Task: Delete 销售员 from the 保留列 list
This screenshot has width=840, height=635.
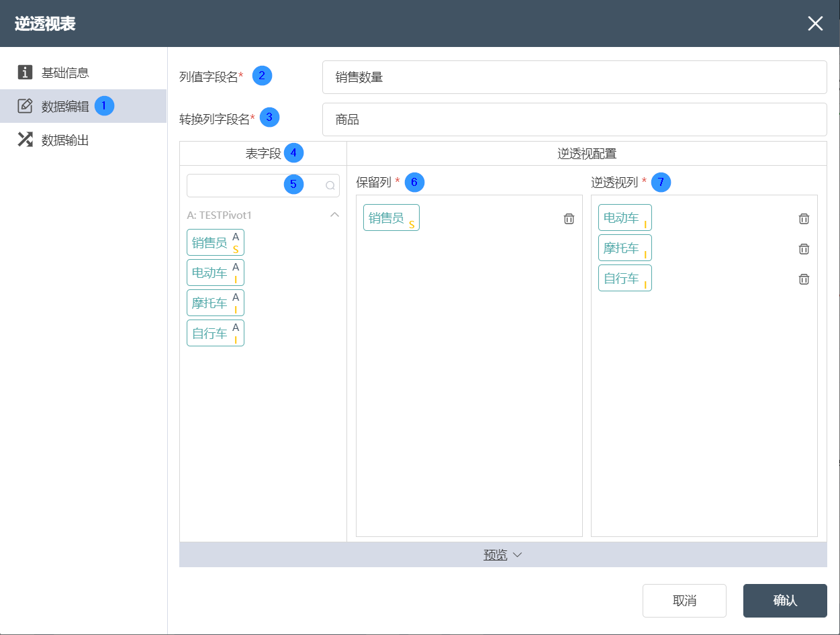Action: [x=569, y=219]
